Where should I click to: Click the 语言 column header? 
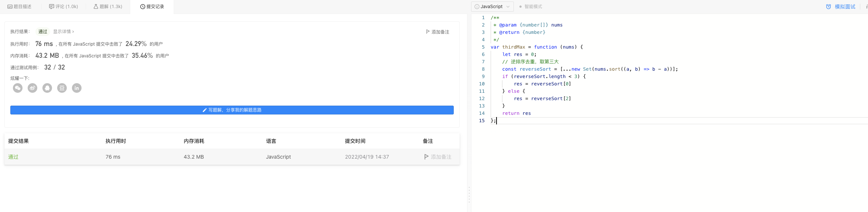(x=271, y=141)
